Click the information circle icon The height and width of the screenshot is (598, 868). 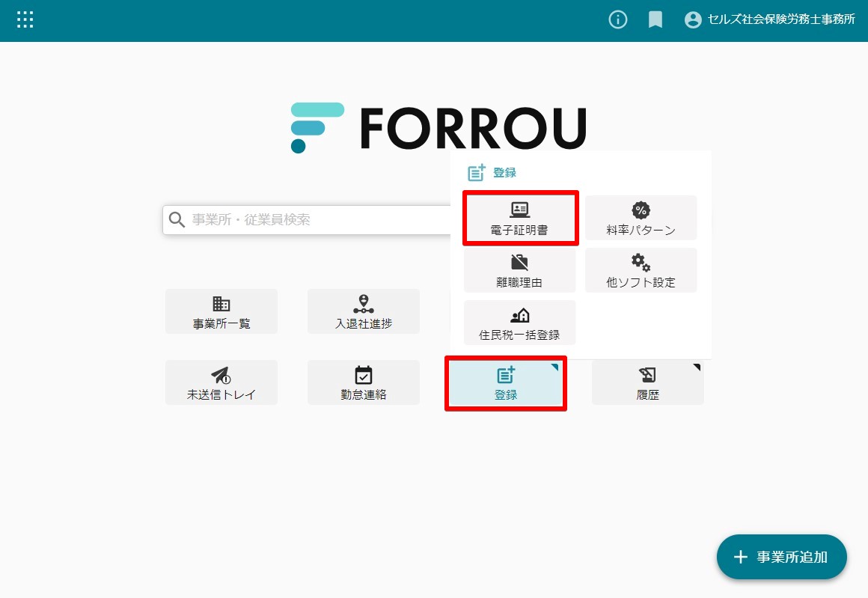(x=618, y=20)
